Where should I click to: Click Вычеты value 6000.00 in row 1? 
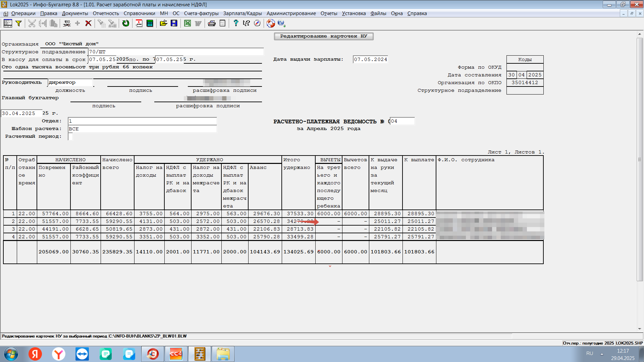(329, 214)
